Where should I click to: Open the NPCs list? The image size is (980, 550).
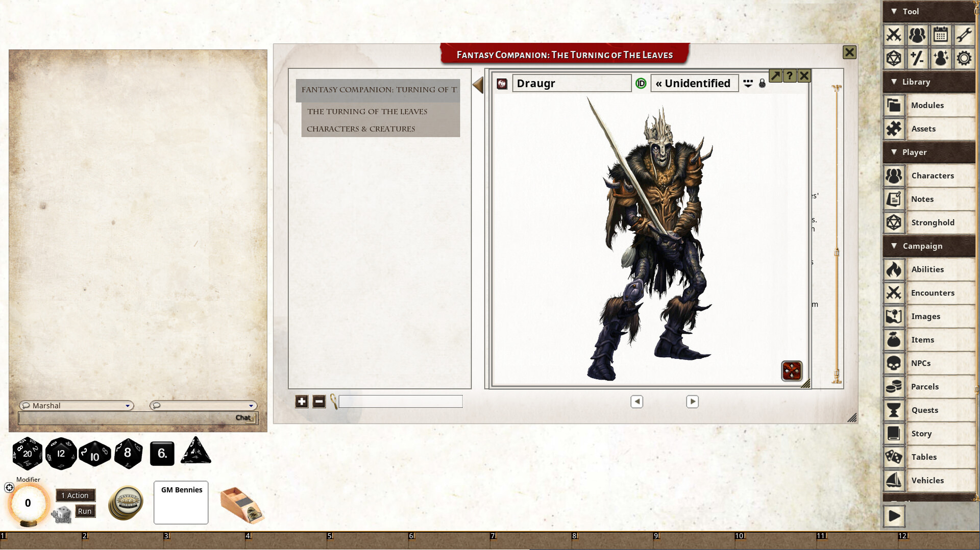coord(928,363)
